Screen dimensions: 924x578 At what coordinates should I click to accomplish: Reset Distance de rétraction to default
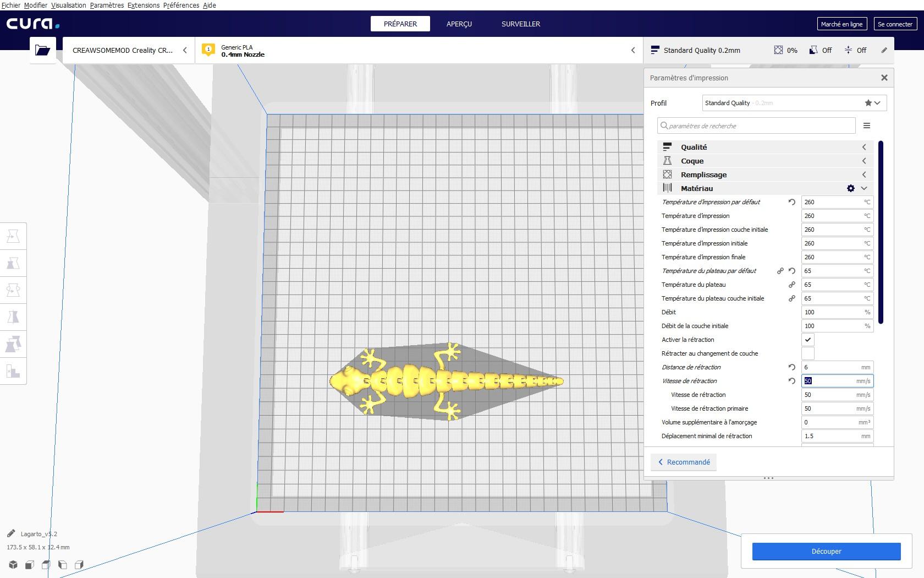[792, 367]
